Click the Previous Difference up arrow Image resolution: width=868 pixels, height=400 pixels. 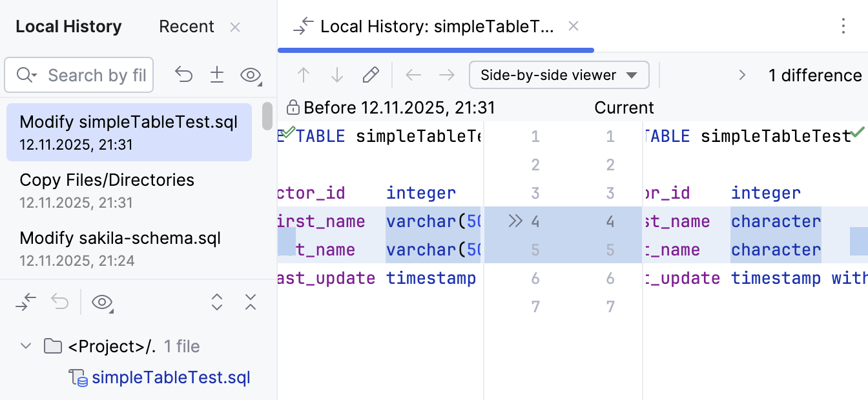304,75
